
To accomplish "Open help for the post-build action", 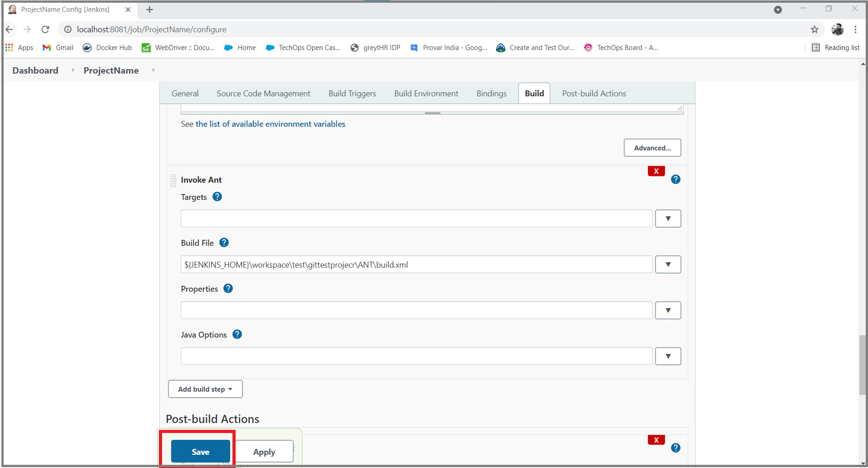I will tap(676, 448).
